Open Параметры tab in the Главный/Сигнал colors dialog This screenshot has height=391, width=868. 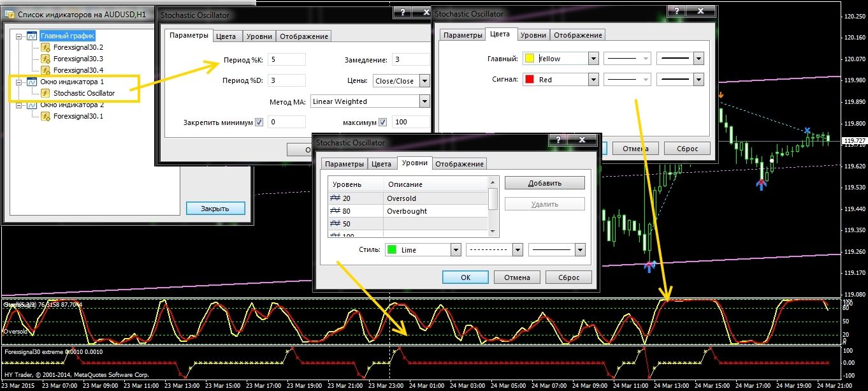[463, 35]
